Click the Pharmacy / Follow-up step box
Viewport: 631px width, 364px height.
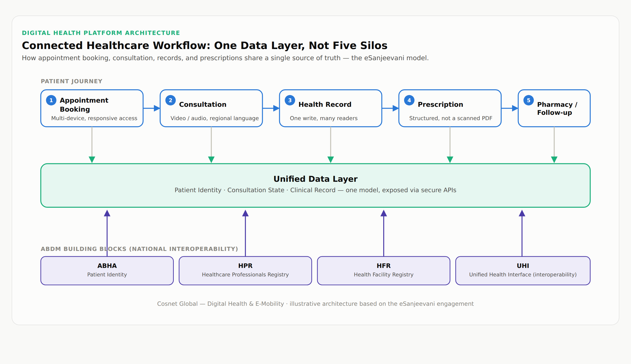pos(554,108)
